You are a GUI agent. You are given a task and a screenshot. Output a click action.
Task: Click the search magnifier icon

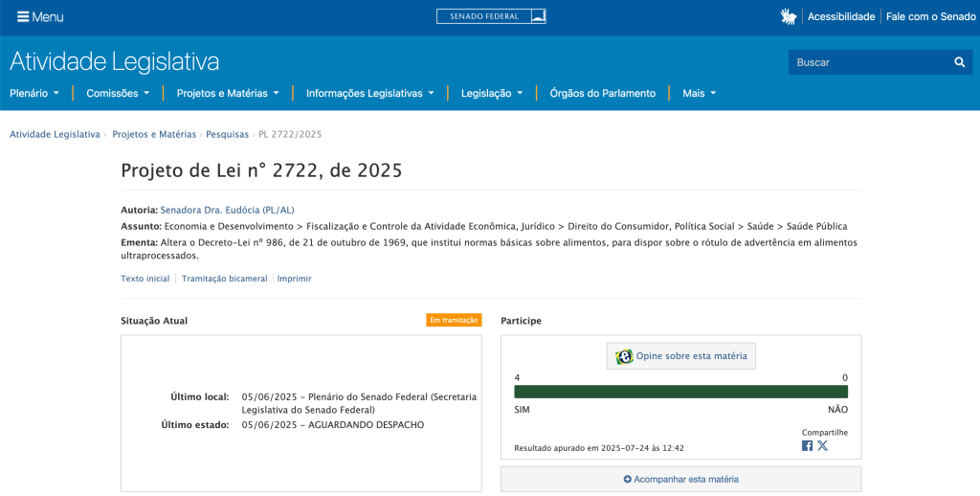[x=959, y=62]
